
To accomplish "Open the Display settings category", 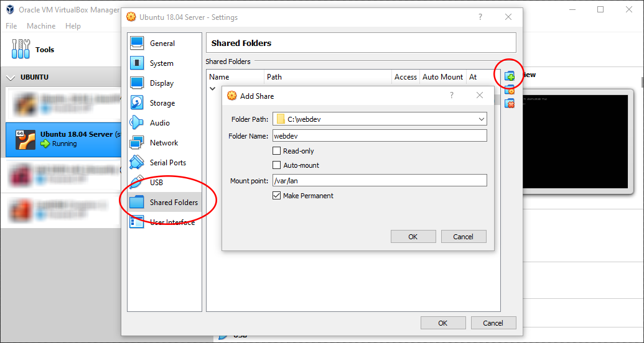I will (164, 83).
